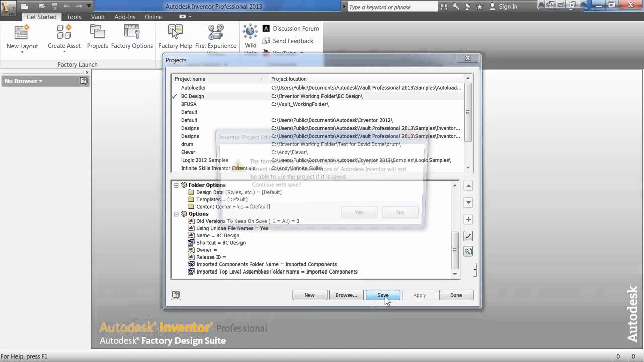Click the Project location column header
Viewport: 644px width, 362px height.
[x=366, y=79]
